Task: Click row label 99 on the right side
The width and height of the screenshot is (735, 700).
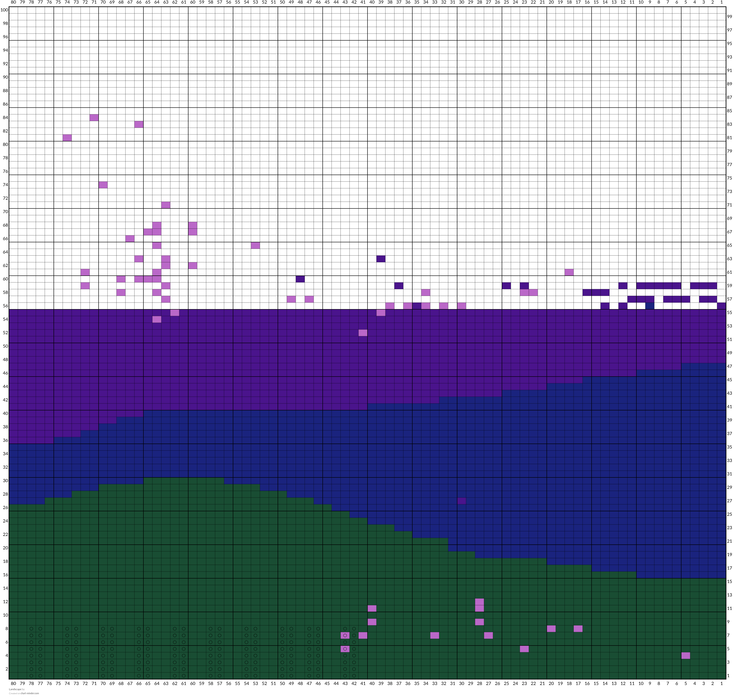Action: pyautogui.click(x=729, y=16)
